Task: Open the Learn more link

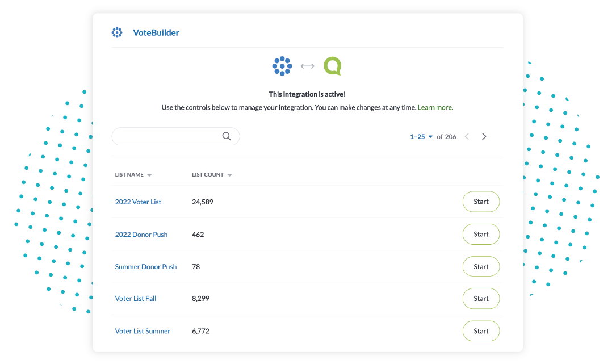Action: pos(435,107)
